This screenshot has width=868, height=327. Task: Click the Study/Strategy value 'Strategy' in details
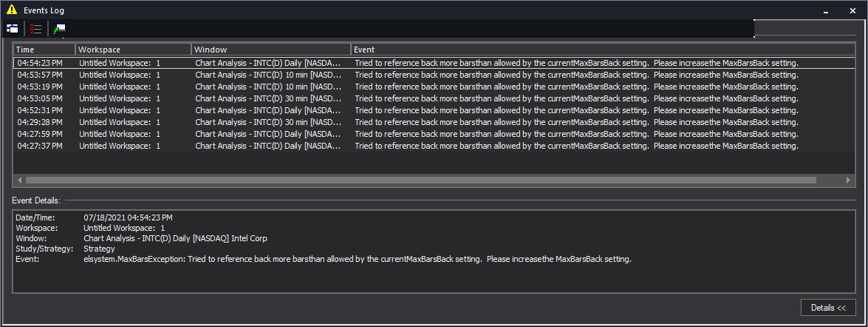[99, 249]
